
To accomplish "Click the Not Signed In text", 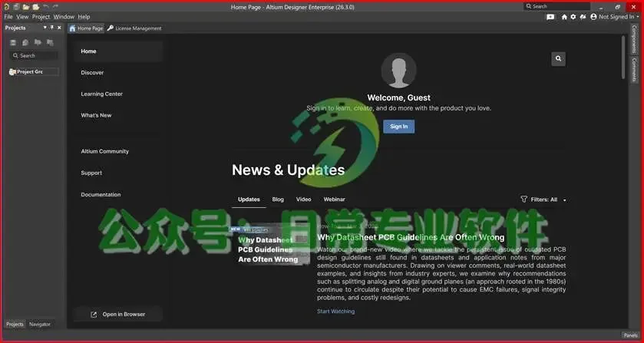I will [616, 17].
